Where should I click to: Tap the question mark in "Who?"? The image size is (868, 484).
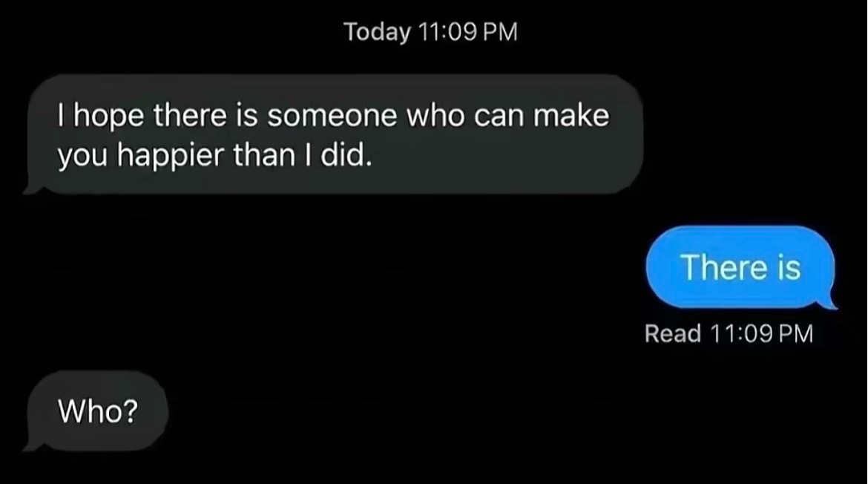tap(130, 411)
